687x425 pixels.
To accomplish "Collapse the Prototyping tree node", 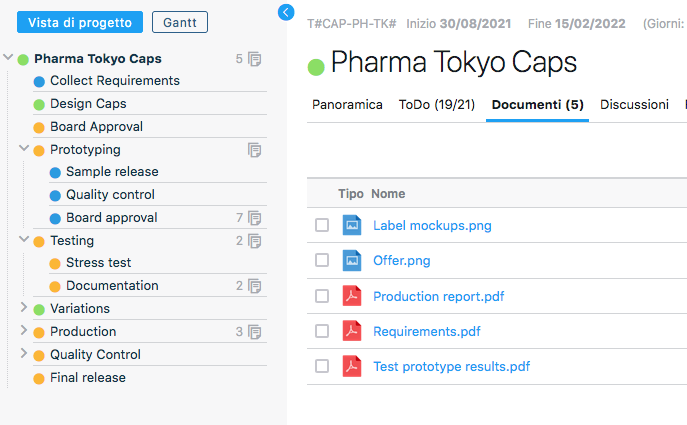I will 24,149.
